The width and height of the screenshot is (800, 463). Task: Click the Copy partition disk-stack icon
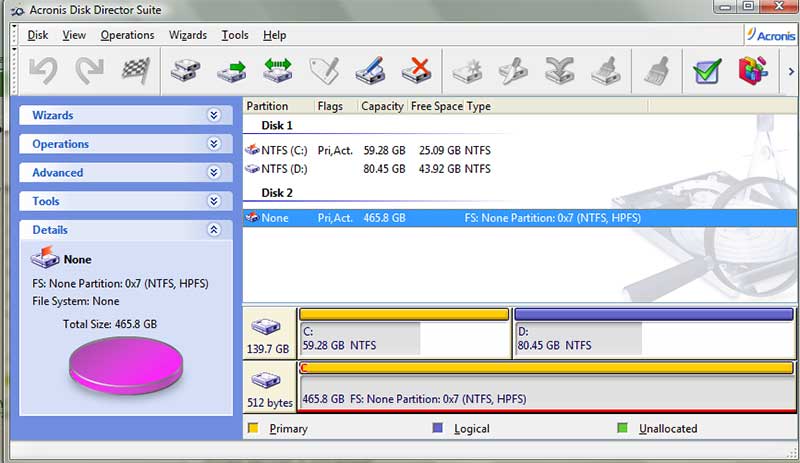coord(185,70)
